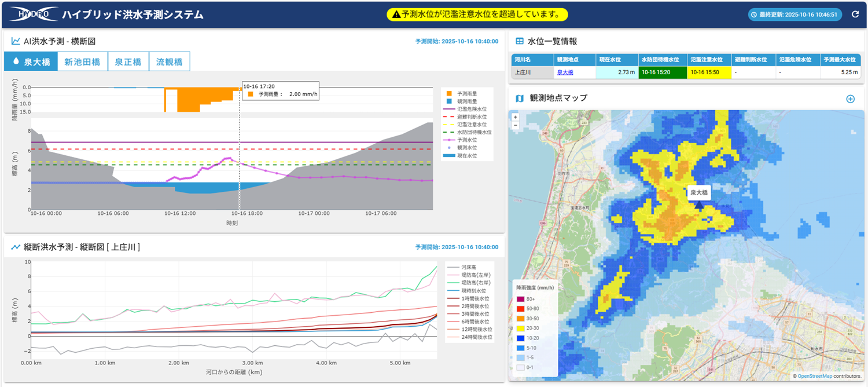Zoom out on the map
This screenshot has height=387, width=868.
click(x=515, y=125)
